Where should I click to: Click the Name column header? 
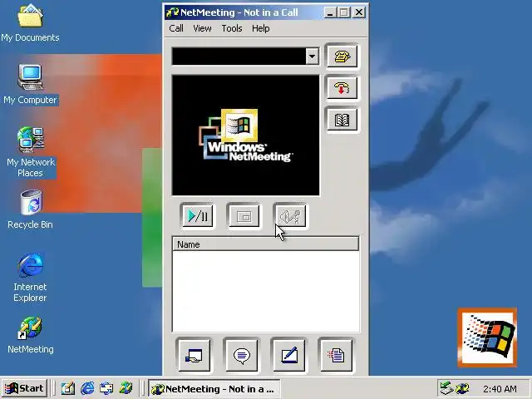tap(266, 244)
